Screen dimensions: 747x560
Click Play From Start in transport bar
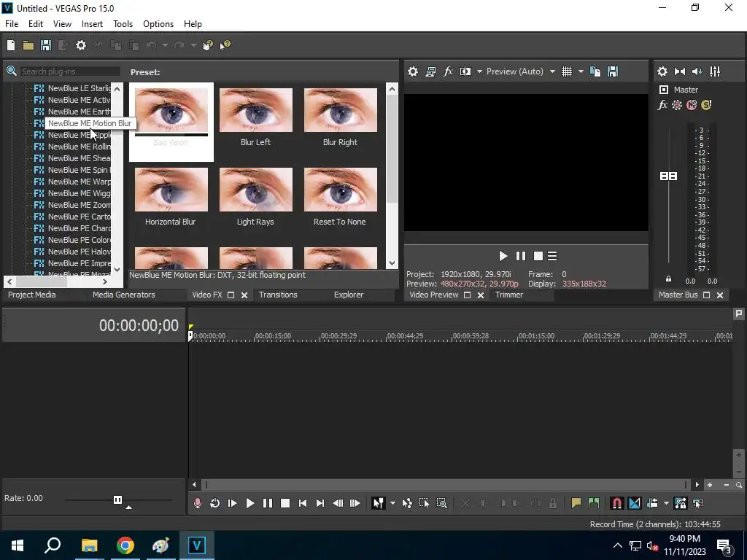click(233, 503)
